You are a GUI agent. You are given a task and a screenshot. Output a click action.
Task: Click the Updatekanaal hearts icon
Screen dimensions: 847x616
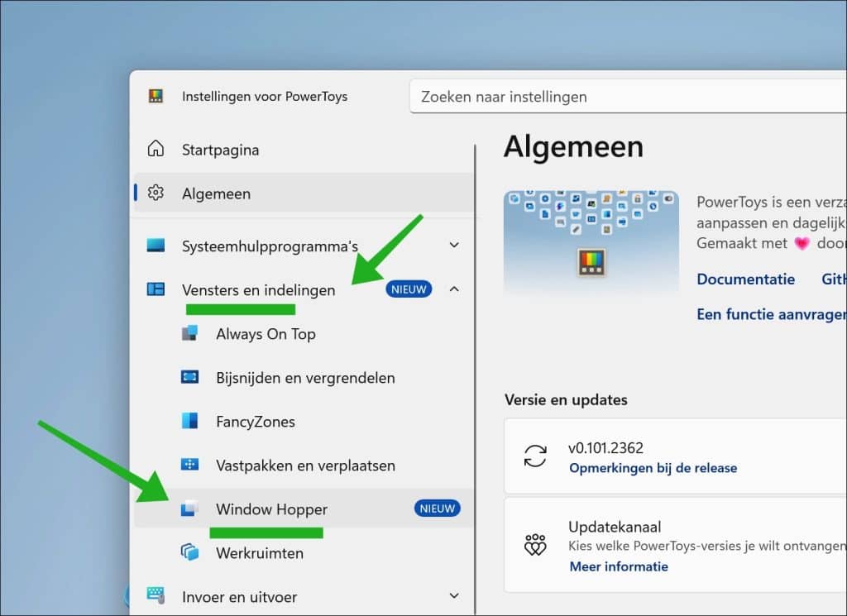tap(535, 545)
